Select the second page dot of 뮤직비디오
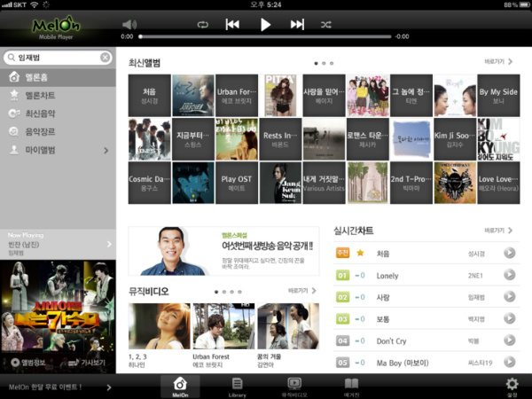This screenshot has height=399, width=532. click(x=224, y=292)
